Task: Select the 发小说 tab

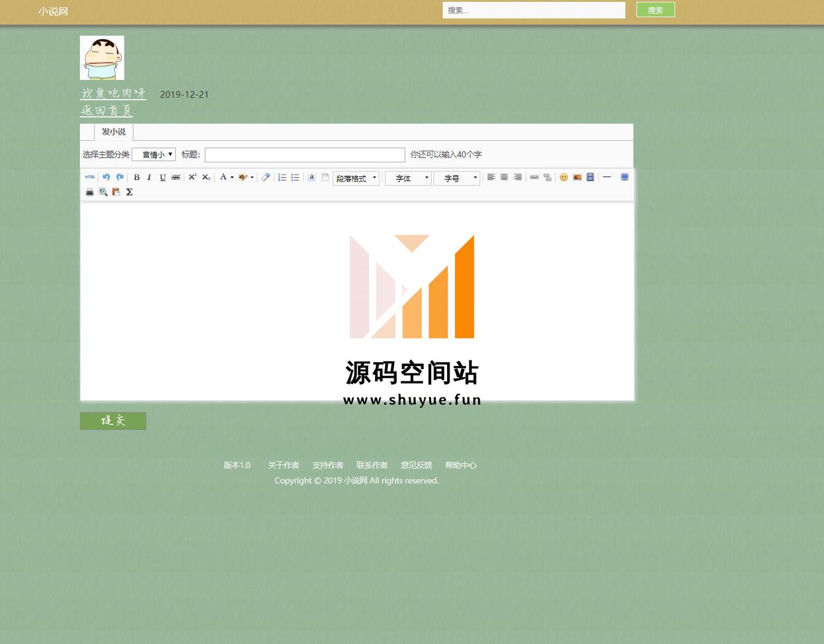Action: coord(114,132)
